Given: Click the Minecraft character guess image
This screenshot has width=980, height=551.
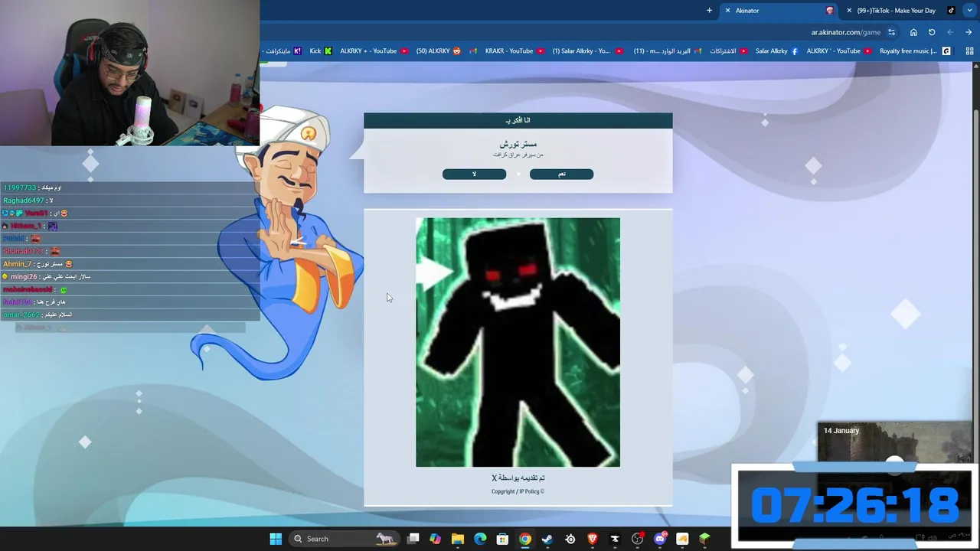Looking at the screenshot, I should 518,342.
